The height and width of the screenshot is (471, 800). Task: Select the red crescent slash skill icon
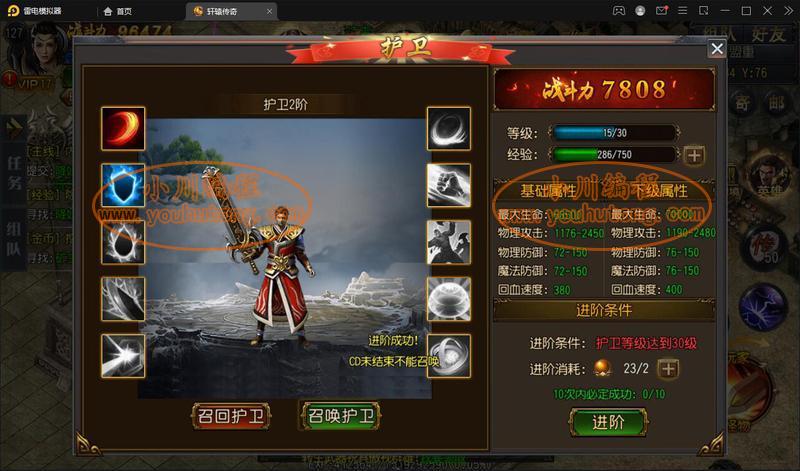[123, 129]
